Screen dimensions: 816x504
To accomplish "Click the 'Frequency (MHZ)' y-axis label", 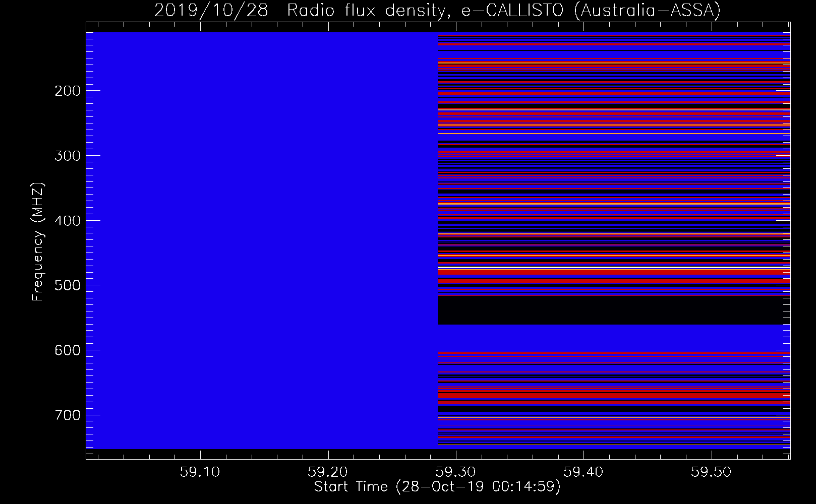I will (38, 241).
